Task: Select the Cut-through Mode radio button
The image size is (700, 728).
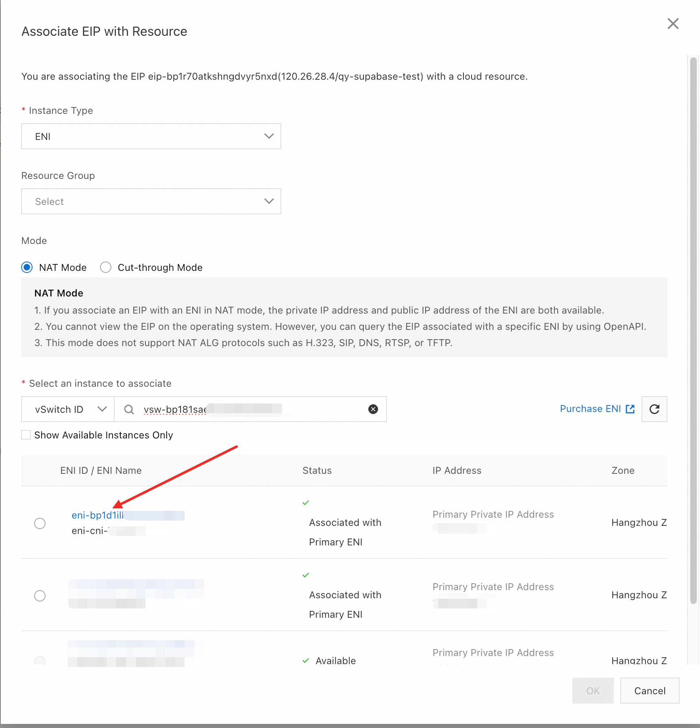Action: (x=106, y=267)
